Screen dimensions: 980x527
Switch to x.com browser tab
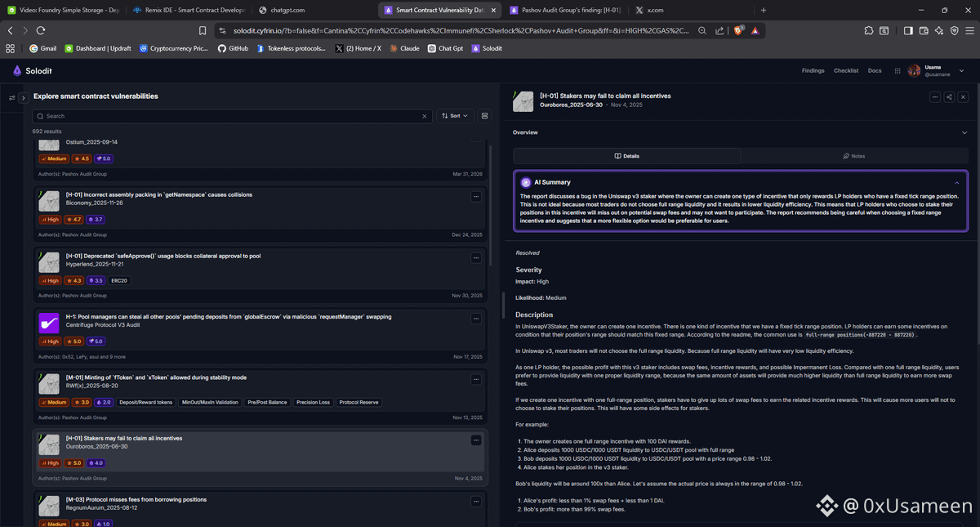pos(690,10)
